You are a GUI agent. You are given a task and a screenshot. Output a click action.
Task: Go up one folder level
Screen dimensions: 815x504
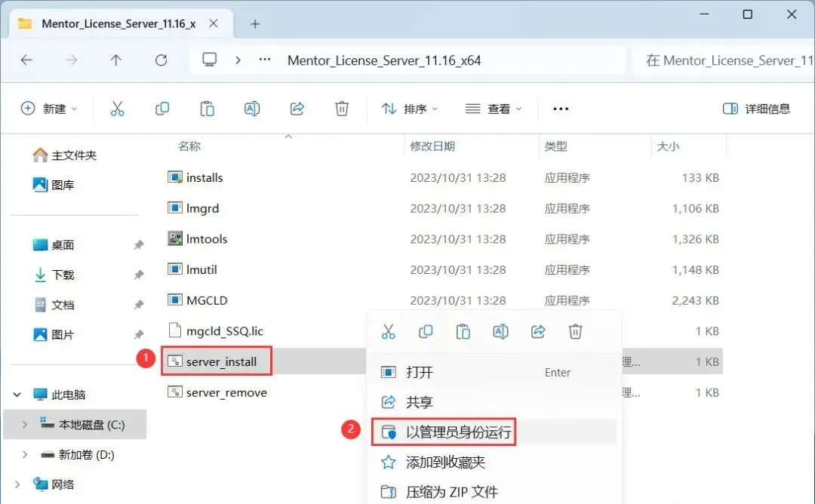click(116, 60)
